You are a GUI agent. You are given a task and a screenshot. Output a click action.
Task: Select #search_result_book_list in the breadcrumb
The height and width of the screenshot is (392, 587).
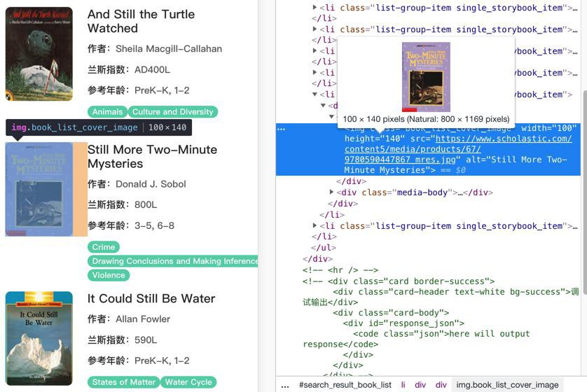tap(345, 385)
